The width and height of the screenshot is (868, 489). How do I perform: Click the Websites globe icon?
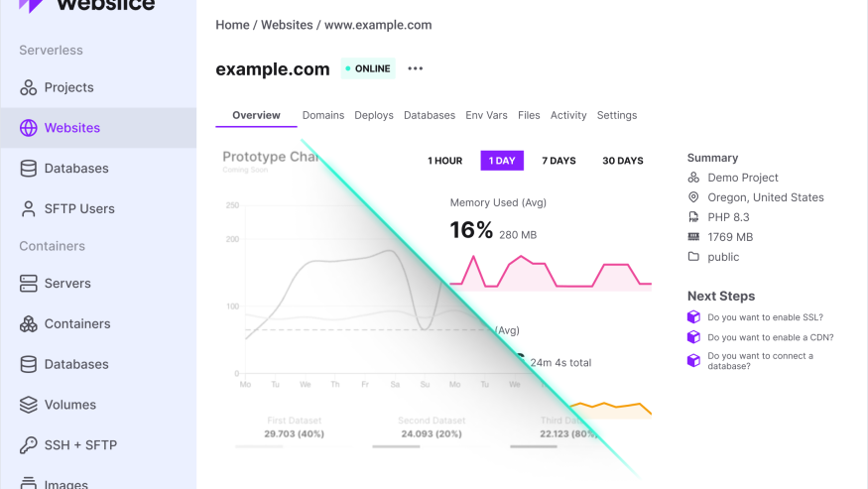[x=28, y=128]
